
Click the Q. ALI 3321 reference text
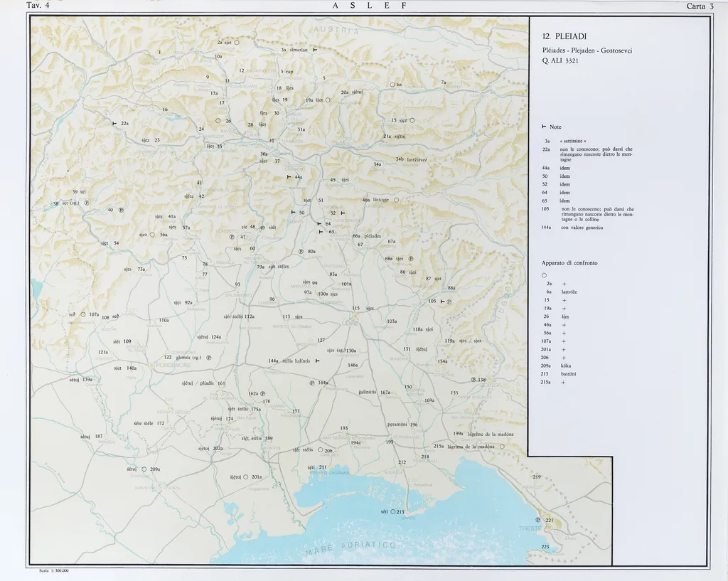click(560, 61)
